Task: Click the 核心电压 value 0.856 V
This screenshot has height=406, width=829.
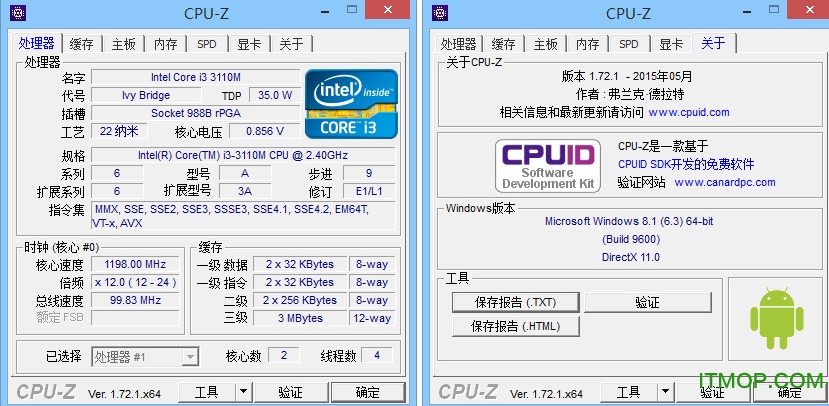Action: [265, 131]
